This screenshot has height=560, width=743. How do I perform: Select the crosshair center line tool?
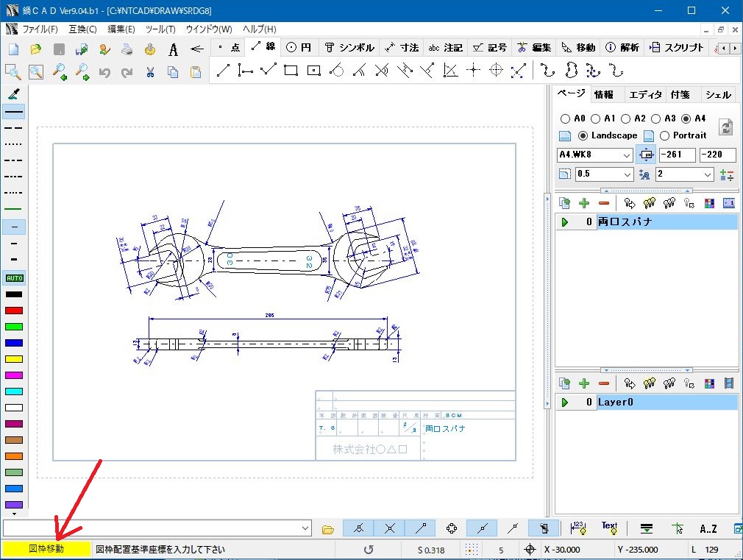473,71
